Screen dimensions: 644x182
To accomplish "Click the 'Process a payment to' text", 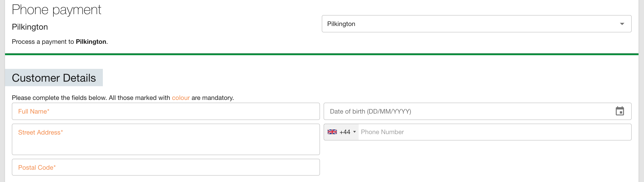I will point(43,42).
